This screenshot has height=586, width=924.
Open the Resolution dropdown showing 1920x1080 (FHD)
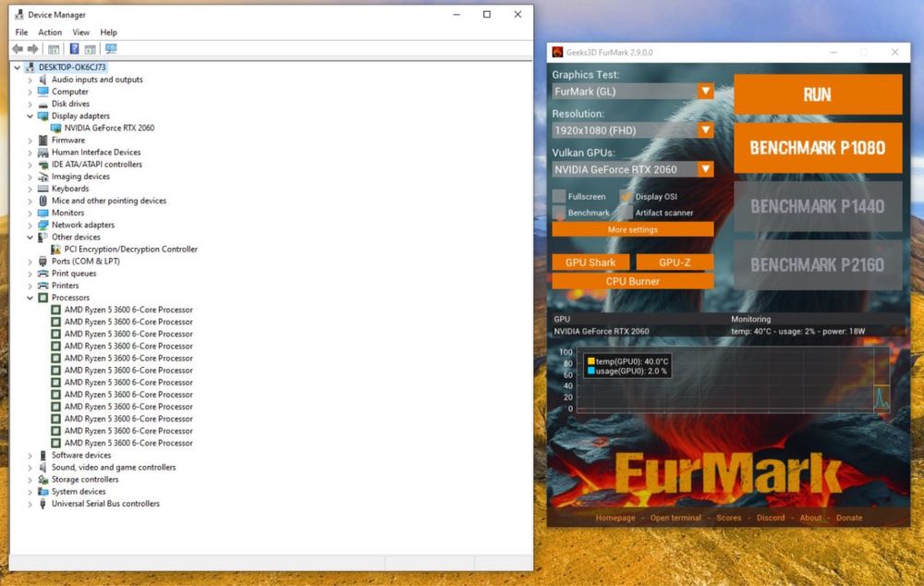(632, 130)
